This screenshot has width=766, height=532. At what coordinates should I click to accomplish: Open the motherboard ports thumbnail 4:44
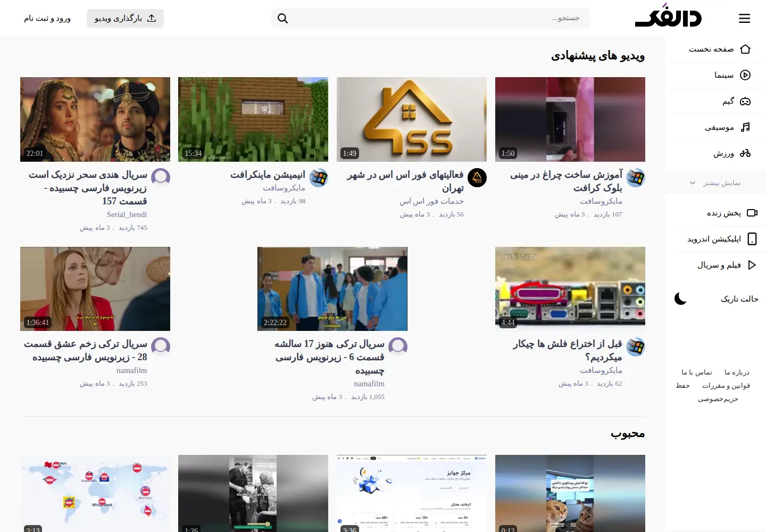pos(570,289)
